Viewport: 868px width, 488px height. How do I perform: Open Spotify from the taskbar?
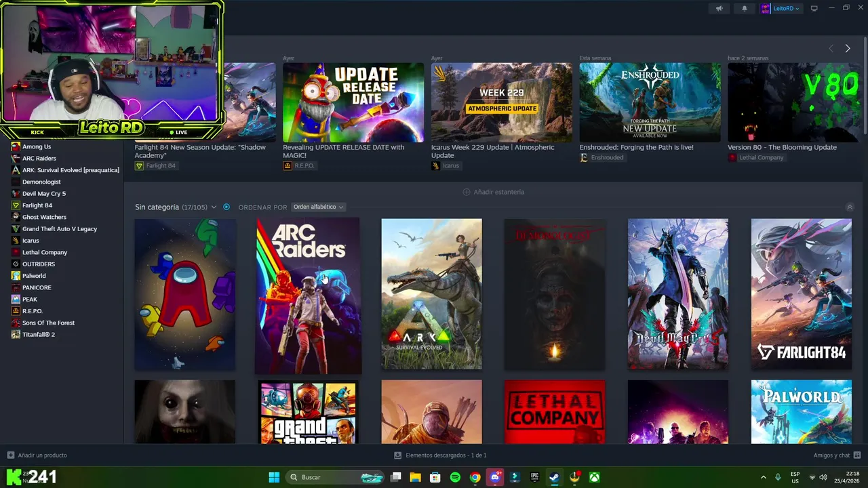point(455,477)
